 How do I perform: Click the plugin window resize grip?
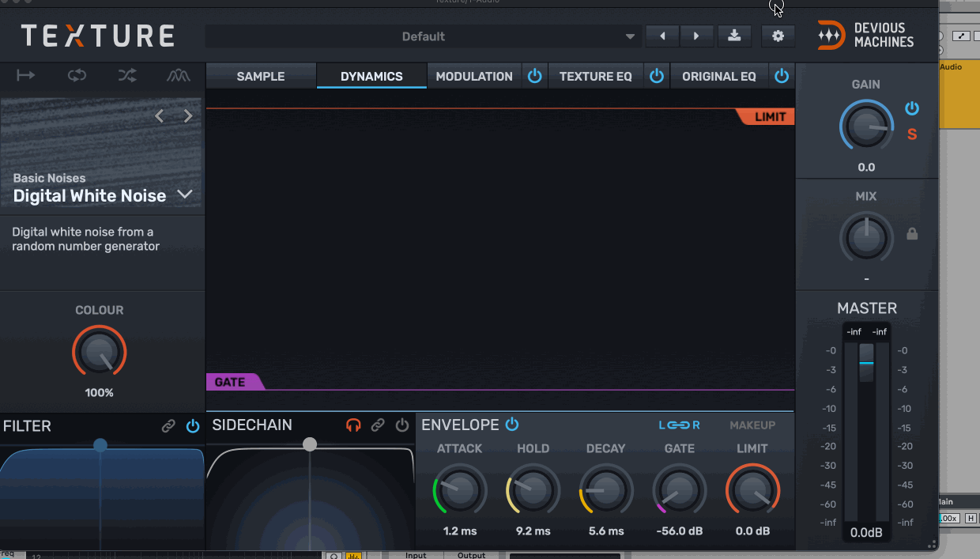pyautogui.click(x=932, y=544)
